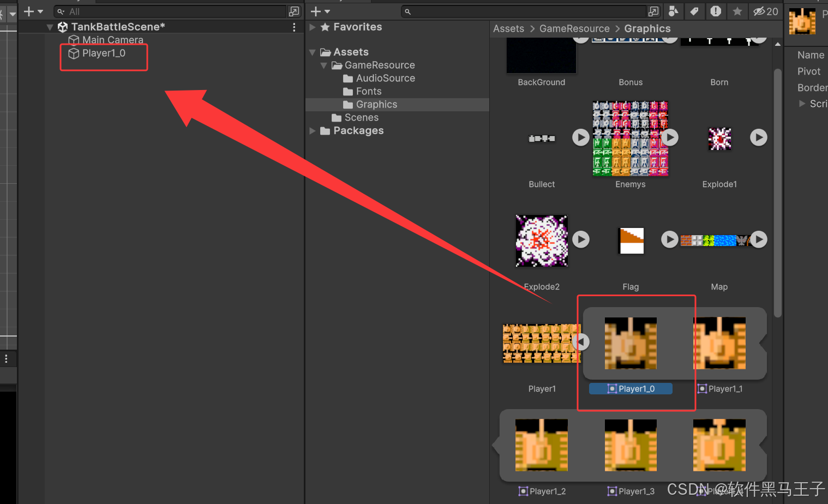Expand the Favorites tree item
The height and width of the screenshot is (504, 828).
(x=313, y=27)
